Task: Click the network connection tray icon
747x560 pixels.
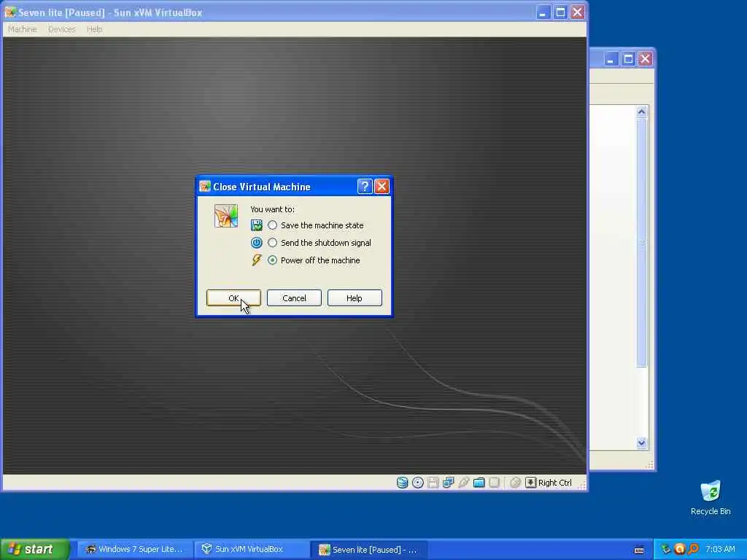Action: [665, 550]
